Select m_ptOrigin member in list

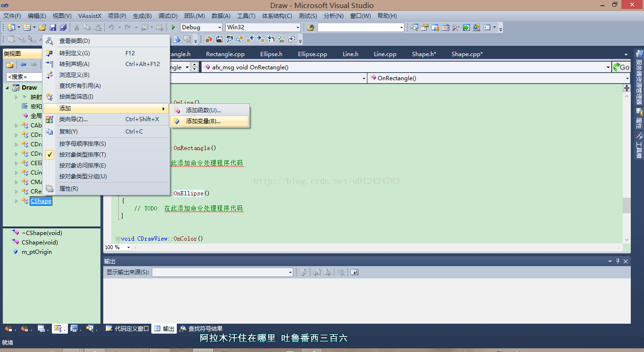37,252
